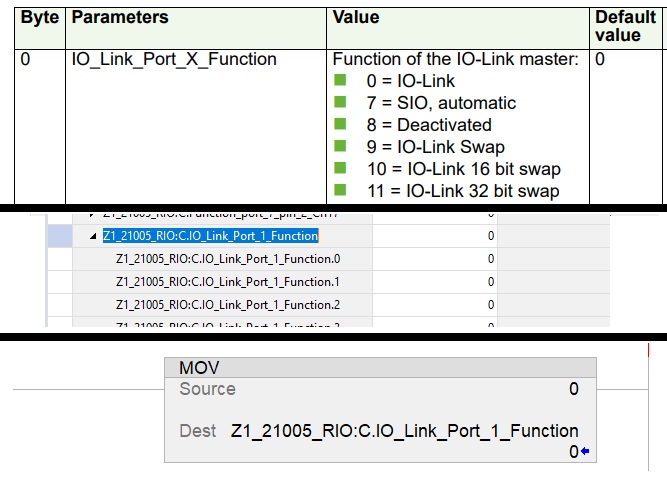
Task: Click value cell of IO_Link_Port_1_Function row
Action: 435,236
